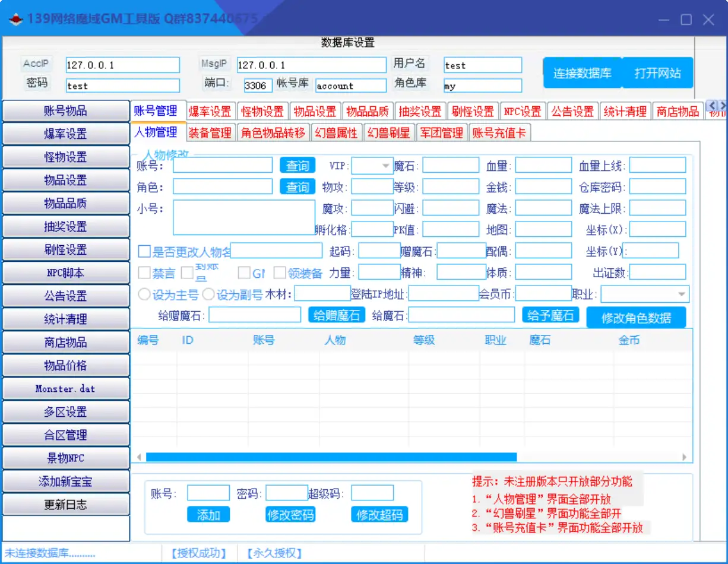Image resolution: width=728 pixels, height=564 pixels.
Task: Open the 多区设置 sidebar panel
Action: click(x=65, y=411)
